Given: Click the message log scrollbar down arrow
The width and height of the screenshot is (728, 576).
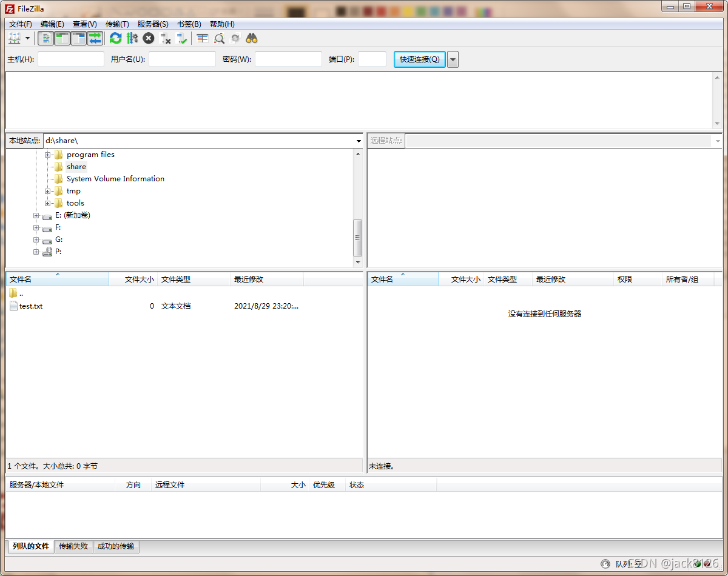Looking at the screenshot, I should [x=717, y=124].
